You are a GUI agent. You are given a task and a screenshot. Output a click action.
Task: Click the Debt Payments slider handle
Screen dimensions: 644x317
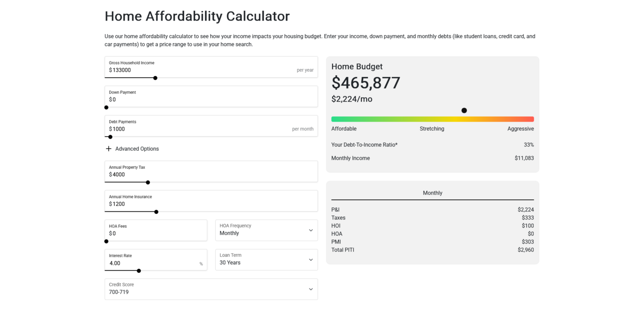tap(110, 137)
